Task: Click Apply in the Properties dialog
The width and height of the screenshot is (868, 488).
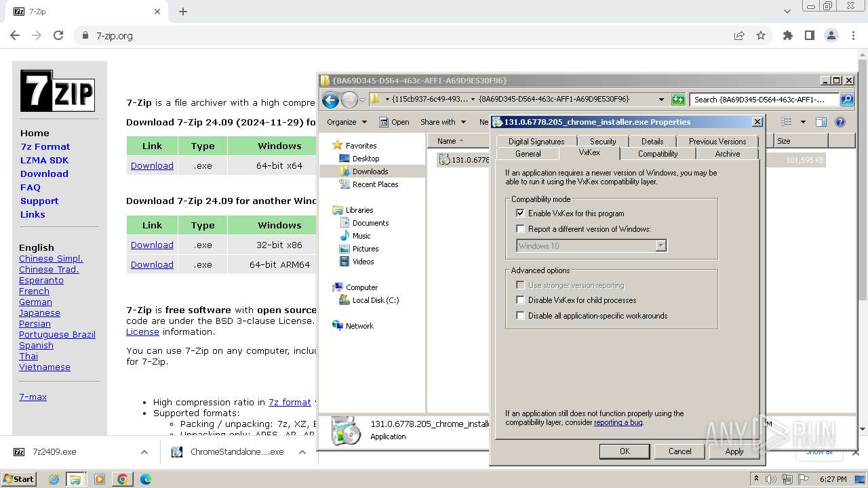Action: (x=734, y=451)
